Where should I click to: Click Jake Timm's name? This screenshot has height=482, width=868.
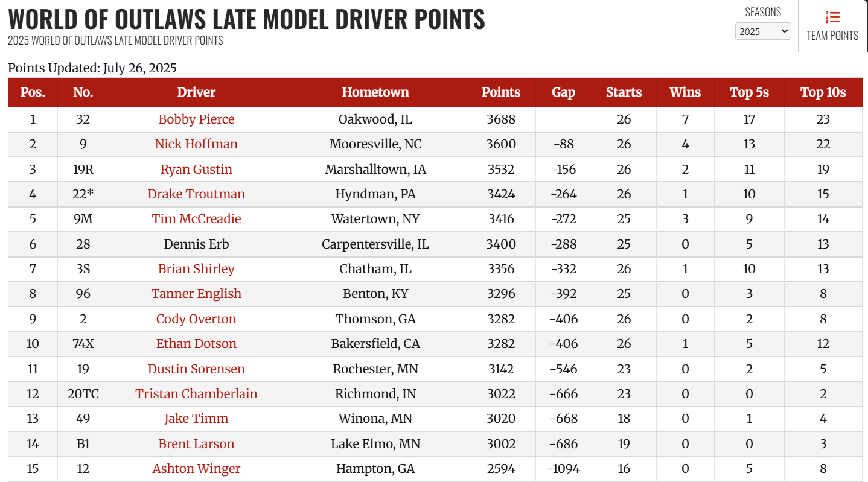[x=196, y=419]
